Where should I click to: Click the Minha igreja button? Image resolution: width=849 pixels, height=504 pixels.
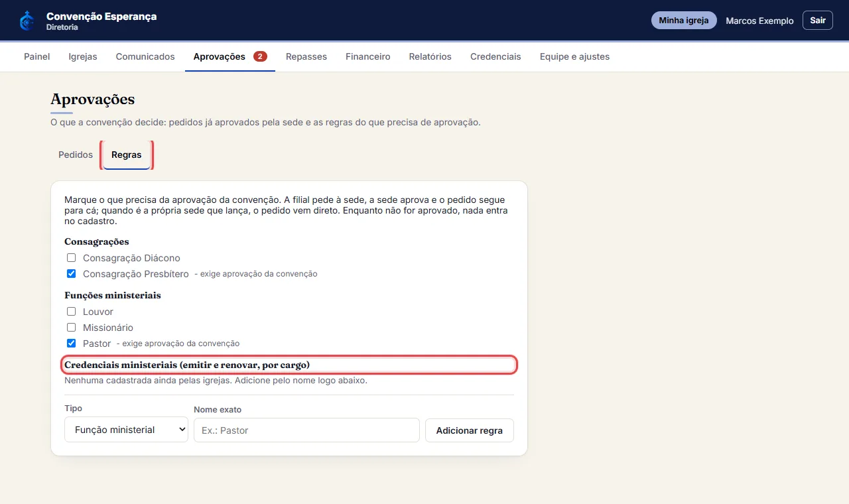pos(684,21)
